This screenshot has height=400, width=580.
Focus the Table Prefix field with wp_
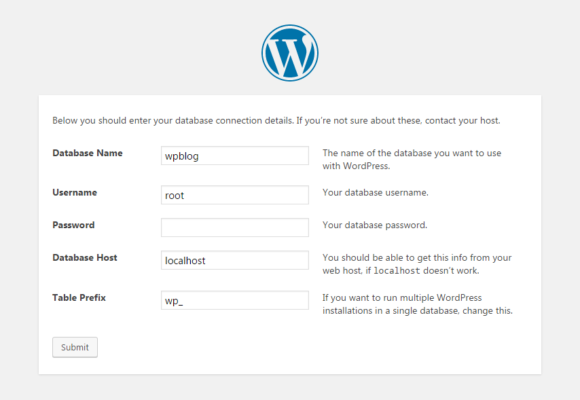tap(235, 300)
